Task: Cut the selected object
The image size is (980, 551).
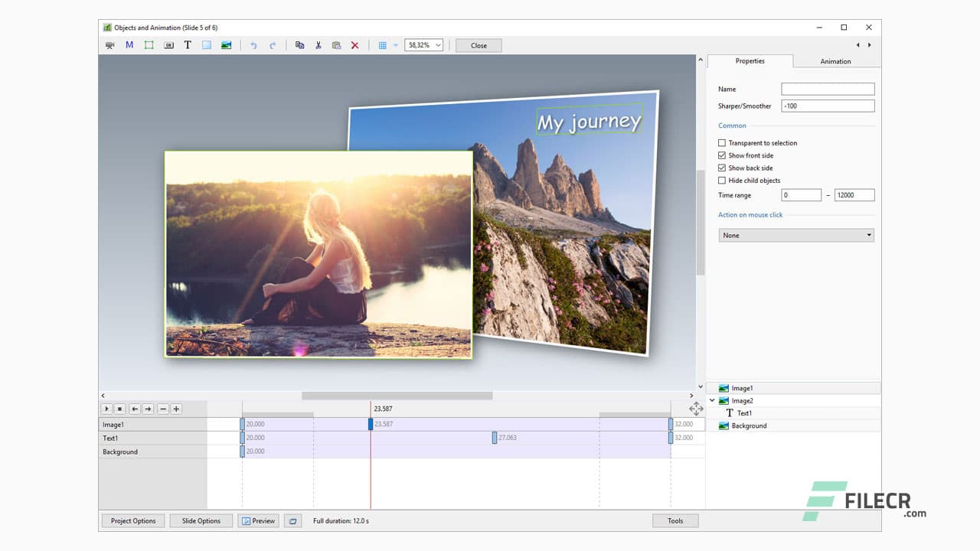Action: point(318,45)
